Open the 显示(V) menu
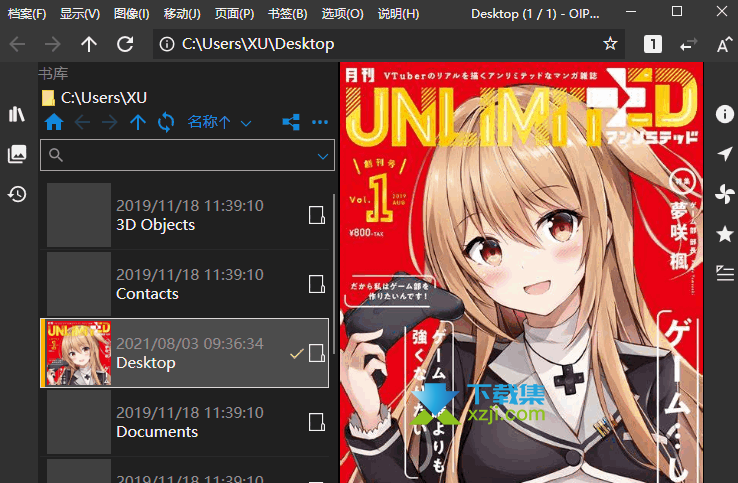 click(x=80, y=14)
